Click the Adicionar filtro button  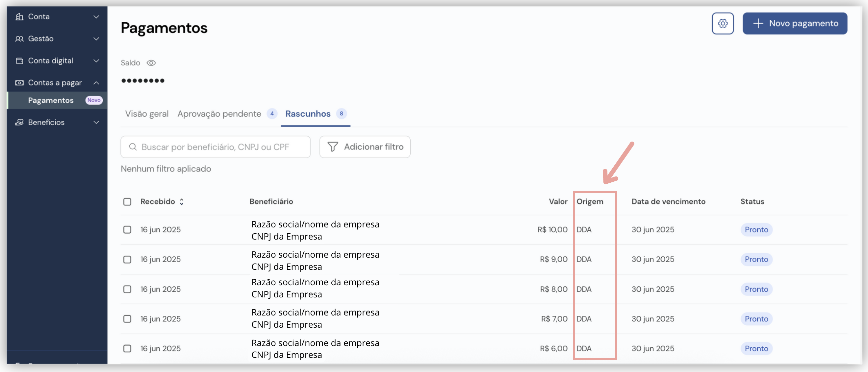click(365, 147)
